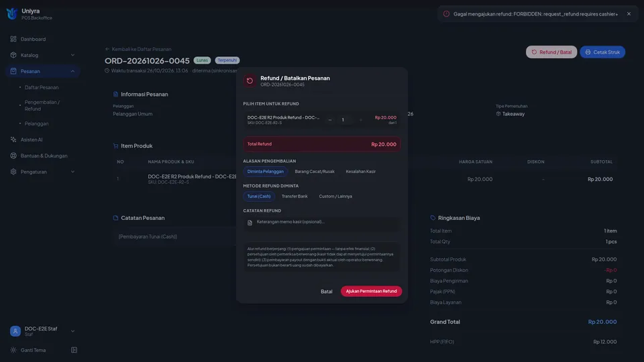Screen dimensions: 644x362
Task: Click the back arrow icon
Action: tap(107, 49)
